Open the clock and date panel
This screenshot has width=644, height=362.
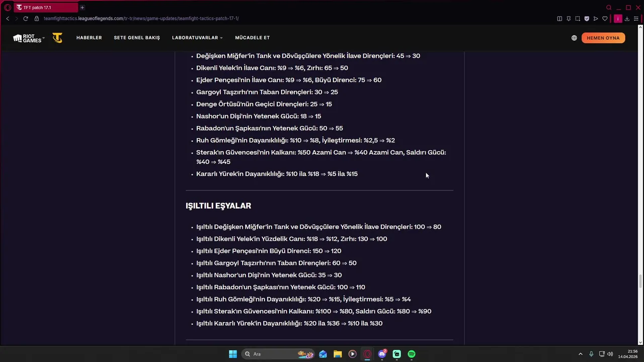[628, 354]
